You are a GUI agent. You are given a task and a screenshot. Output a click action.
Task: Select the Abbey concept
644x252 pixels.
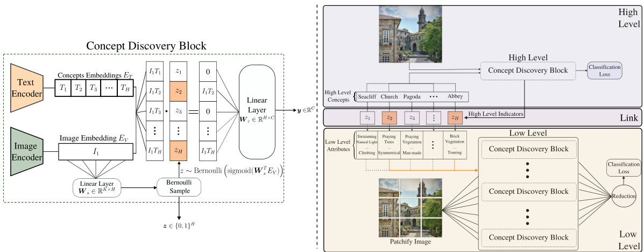click(456, 96)
